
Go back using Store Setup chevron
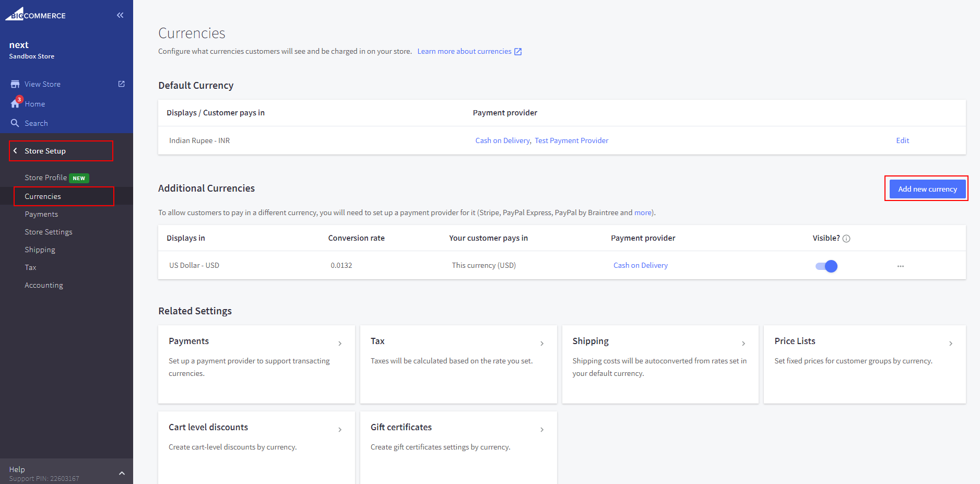(x=15, y=151)
